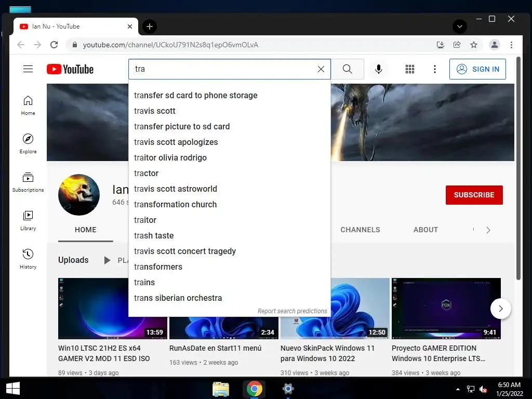Choose suggestion 'traitor olivia rodrigo'

click(x=229, y=158)
